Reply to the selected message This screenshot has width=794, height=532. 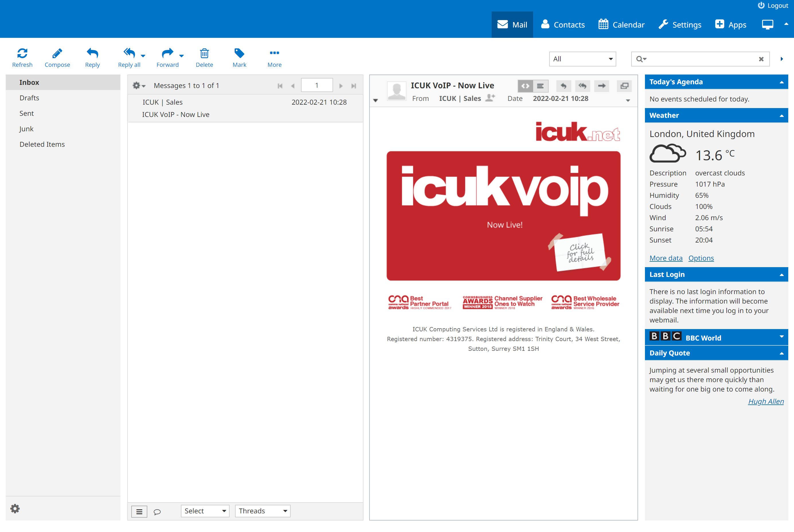(x=92, y=58)
